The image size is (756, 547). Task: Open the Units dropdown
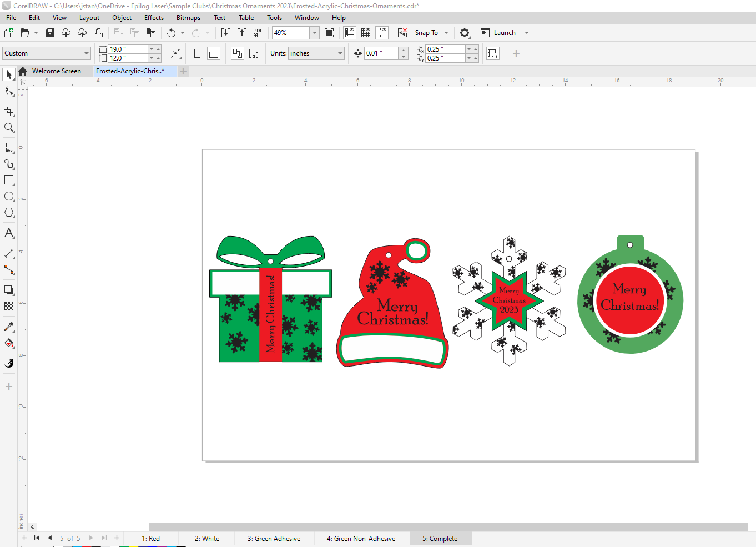pyautogui.click(x=340, y=53)
